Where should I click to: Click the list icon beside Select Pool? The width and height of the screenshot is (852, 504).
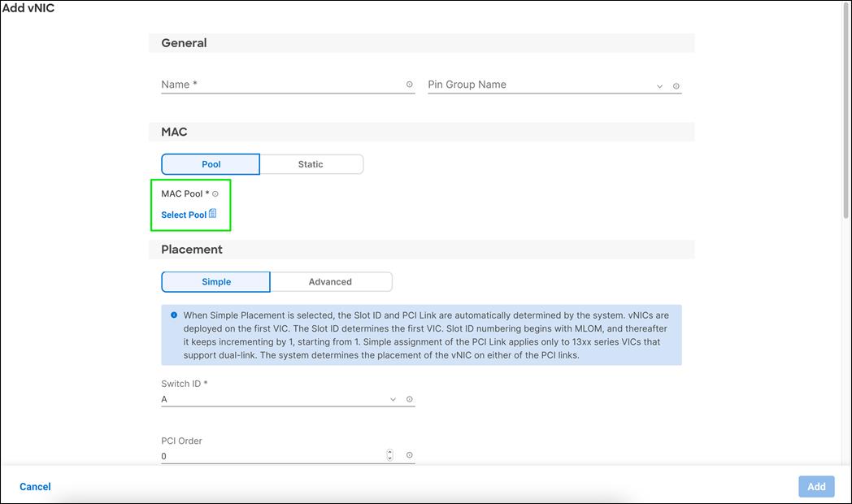tap(211, 213)
